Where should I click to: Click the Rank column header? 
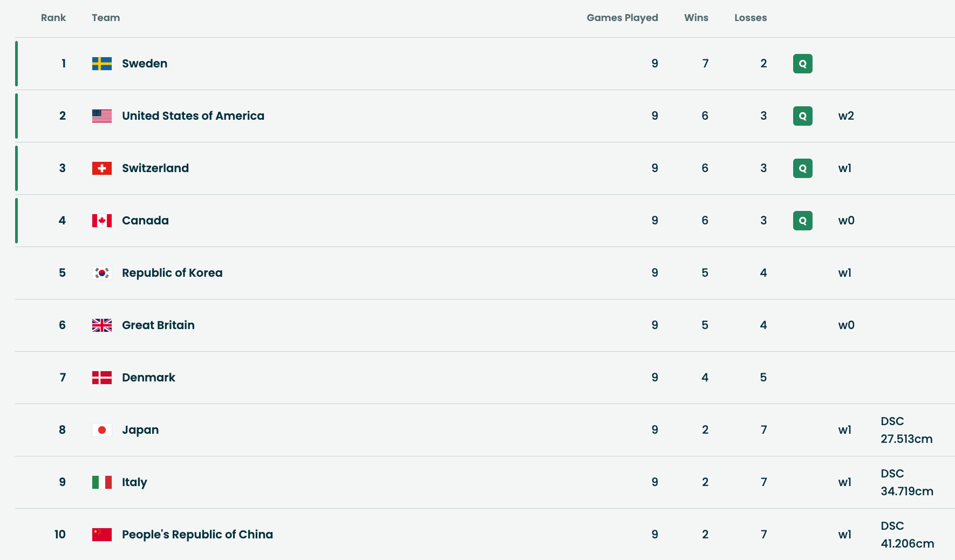pyautogui.click(x=53, y=18)
